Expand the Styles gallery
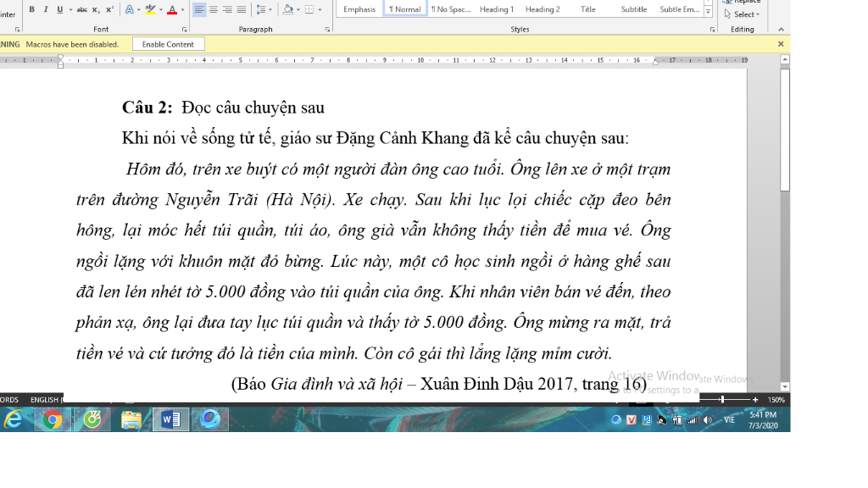The height and width of the screenshot is (488, 868). 708,12
